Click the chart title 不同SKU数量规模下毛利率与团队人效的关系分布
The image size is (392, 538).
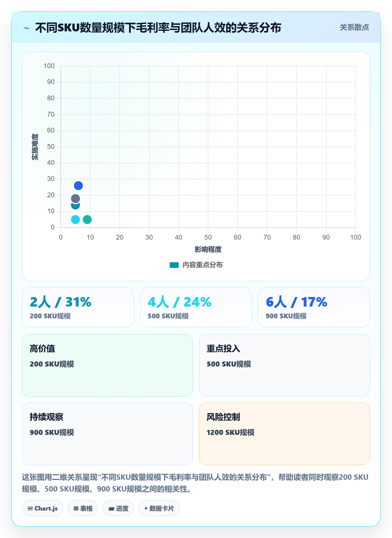click(158, 28)
